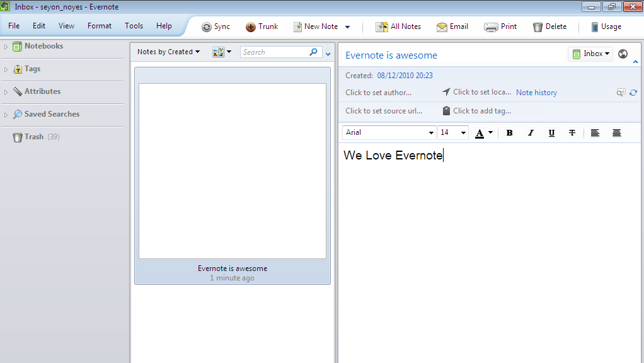644x363 pixels.
Task: Expand the Attributes tree node
Action: tap(6, 92)
